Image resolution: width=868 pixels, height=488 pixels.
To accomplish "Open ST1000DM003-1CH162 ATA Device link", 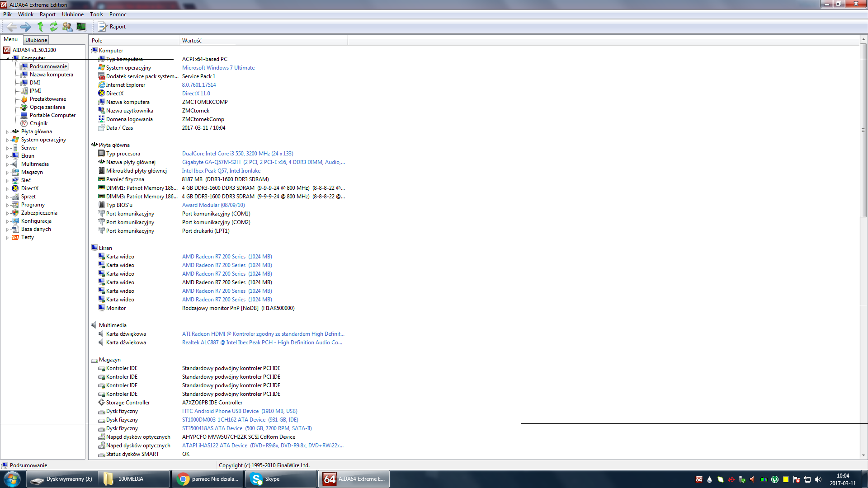I will point(240,420).
